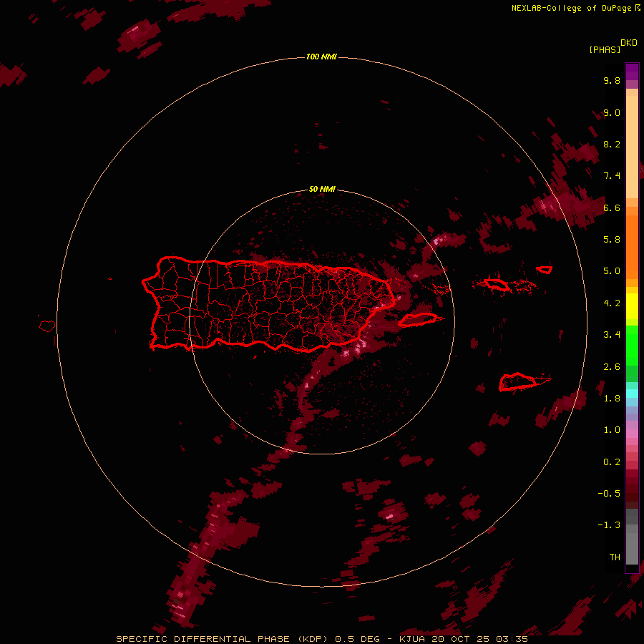Pick the pink color bar segment
This screenshot has width=644, height=644.
tap(632, 434)
